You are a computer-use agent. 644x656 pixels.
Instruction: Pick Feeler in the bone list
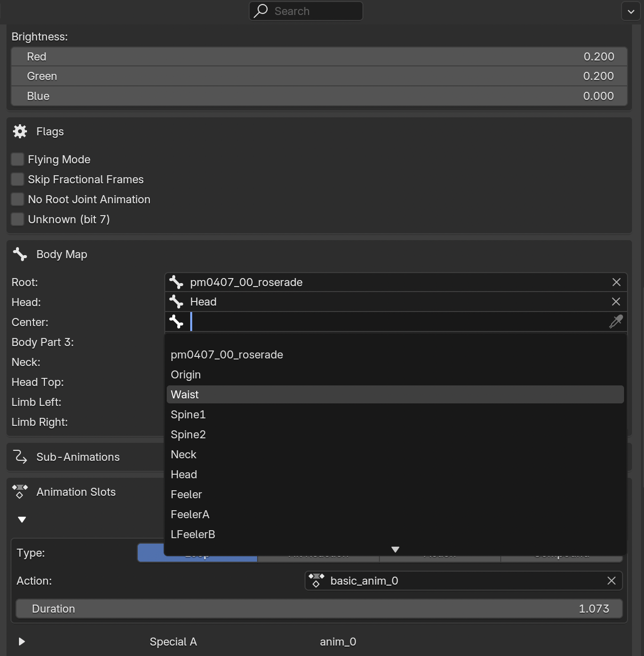point(395,494)
